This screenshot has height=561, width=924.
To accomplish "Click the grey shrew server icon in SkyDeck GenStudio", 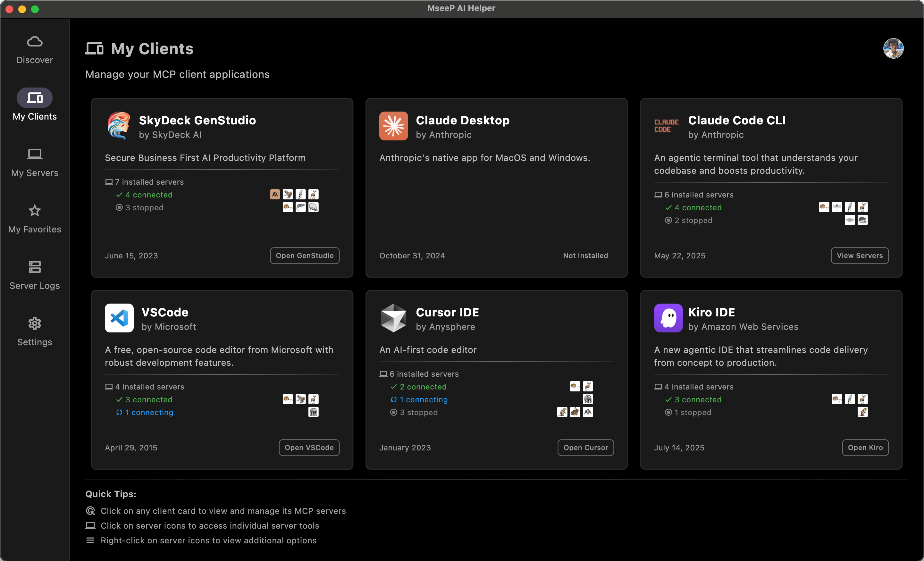I will (x=300, y=207).
